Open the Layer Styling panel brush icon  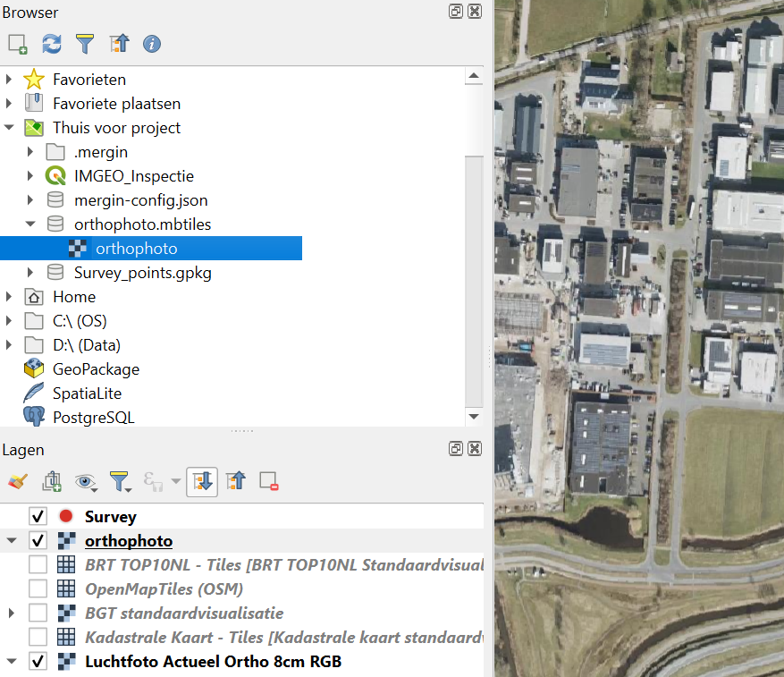17,482
